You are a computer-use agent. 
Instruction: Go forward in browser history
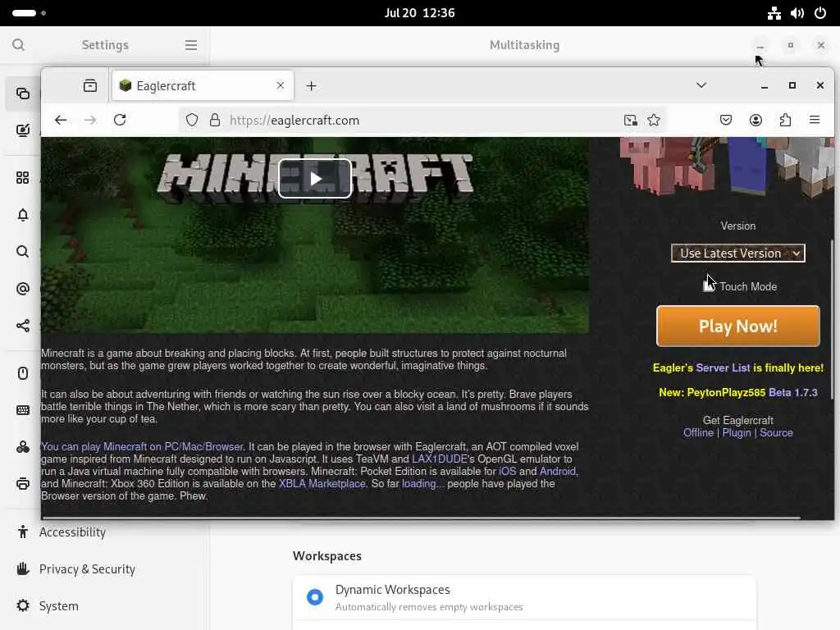coord(90,120)
